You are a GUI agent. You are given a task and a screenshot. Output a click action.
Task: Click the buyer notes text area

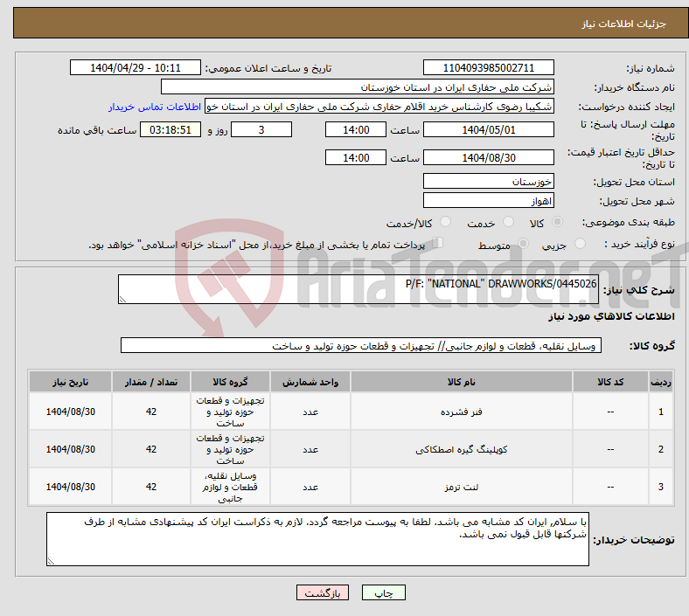(x=317, y=539)
